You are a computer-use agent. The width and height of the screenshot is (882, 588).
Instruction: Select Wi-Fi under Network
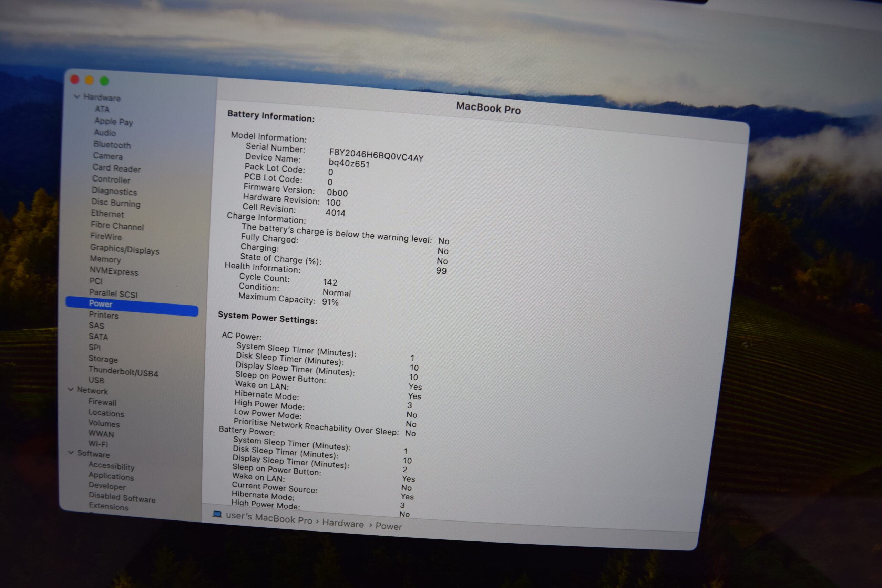pyautogui.click(x=98, y=444)
